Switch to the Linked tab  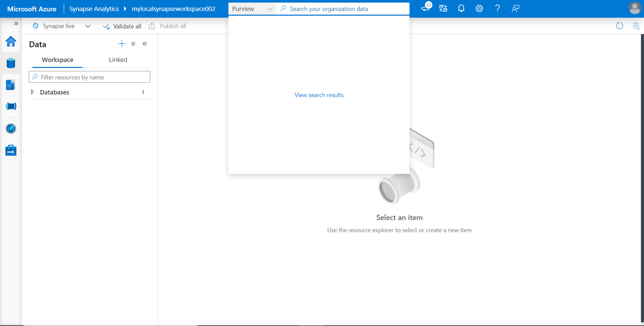point(118,60)
